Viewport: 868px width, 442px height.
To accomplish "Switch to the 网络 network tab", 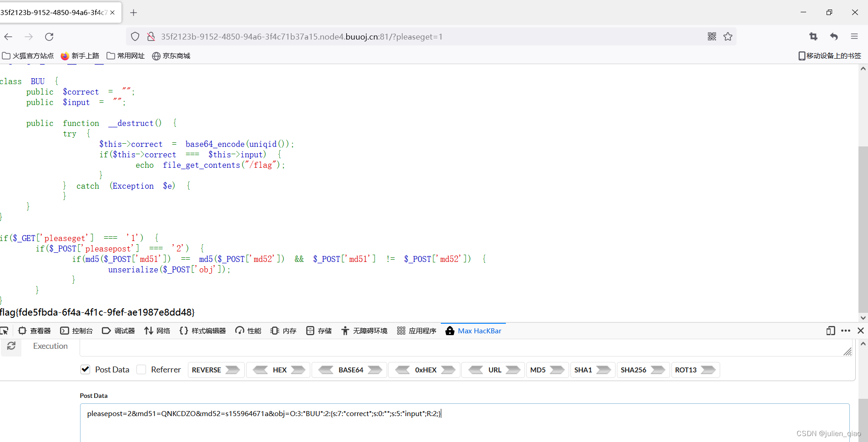I will pos(157,331).
